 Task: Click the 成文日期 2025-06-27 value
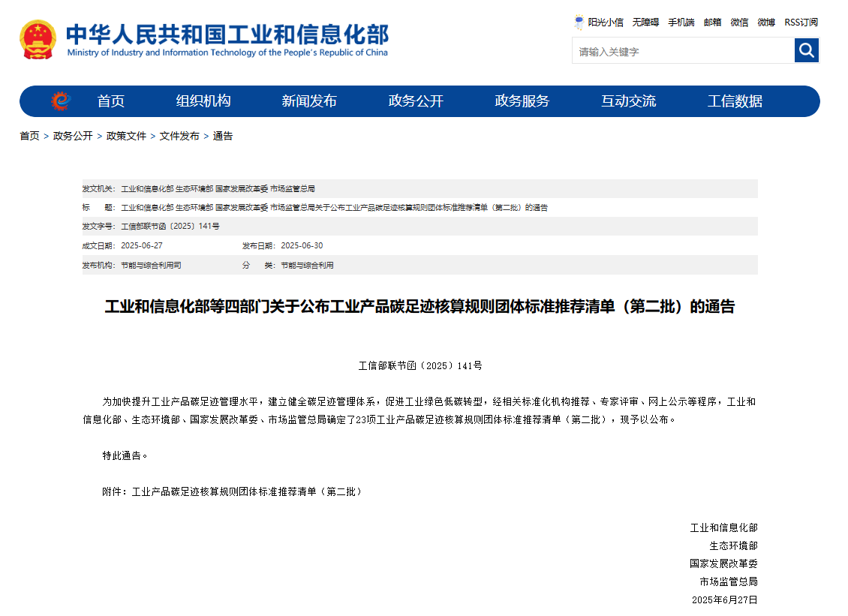[142, 245]
